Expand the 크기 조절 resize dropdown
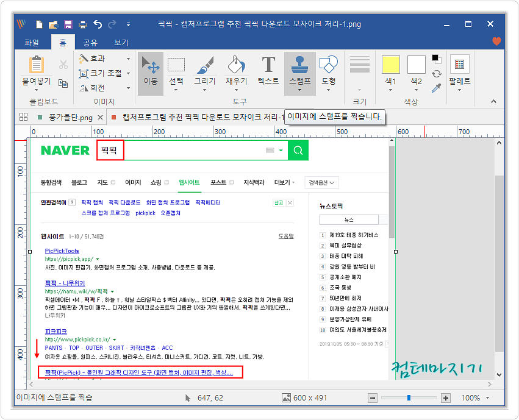This screenshot has height=420, width=519. [129, 73]
